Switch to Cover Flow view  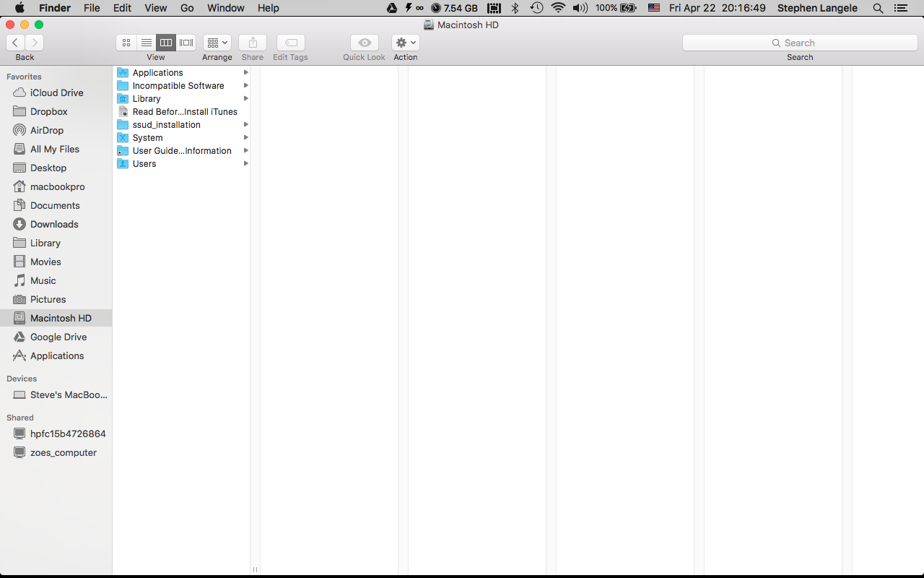click(x=186, y=43)
